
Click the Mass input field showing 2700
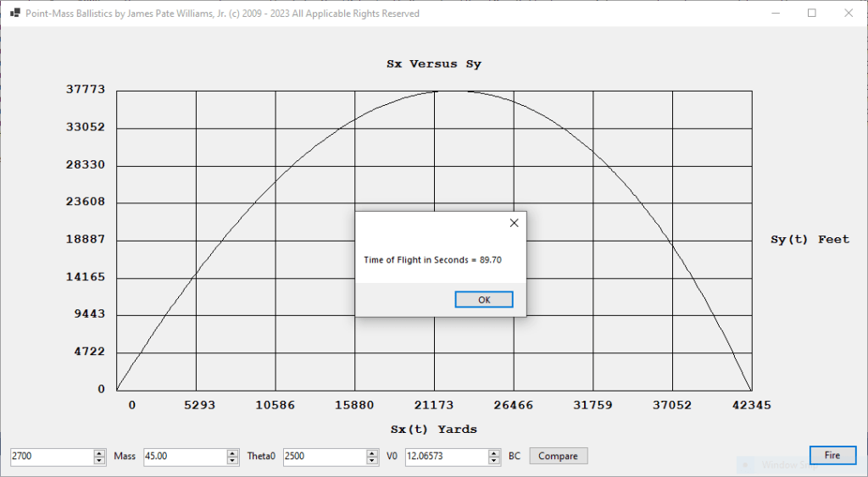(51, 456)
